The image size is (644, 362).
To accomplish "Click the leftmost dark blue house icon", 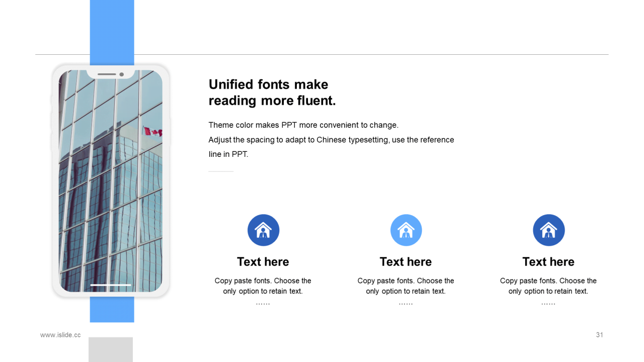I will pyautogui.click(x=263, y=230).
